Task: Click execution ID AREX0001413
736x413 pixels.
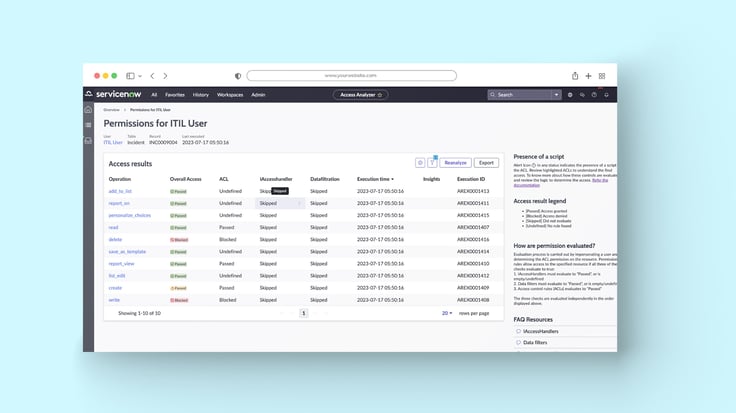Action: click(x=473, y=191)
